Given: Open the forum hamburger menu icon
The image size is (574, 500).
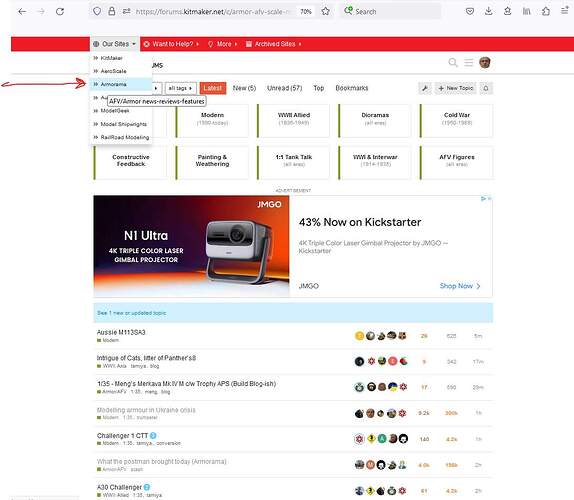Looking at the screenshot, I should (469, 63).
